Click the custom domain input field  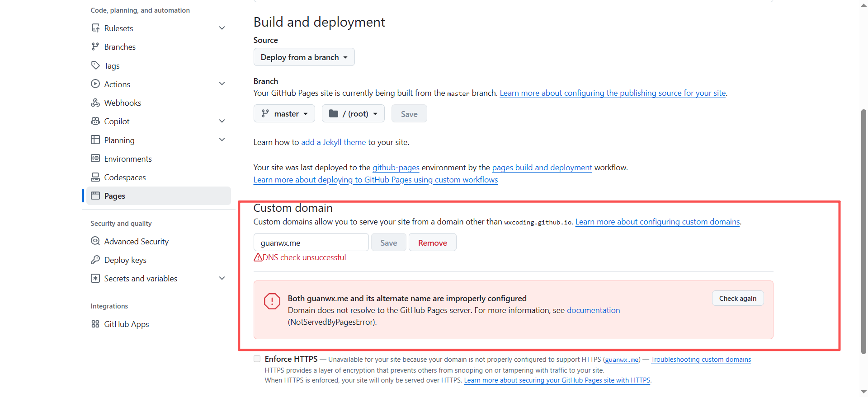pyautogui.click(x=311, y=243)
